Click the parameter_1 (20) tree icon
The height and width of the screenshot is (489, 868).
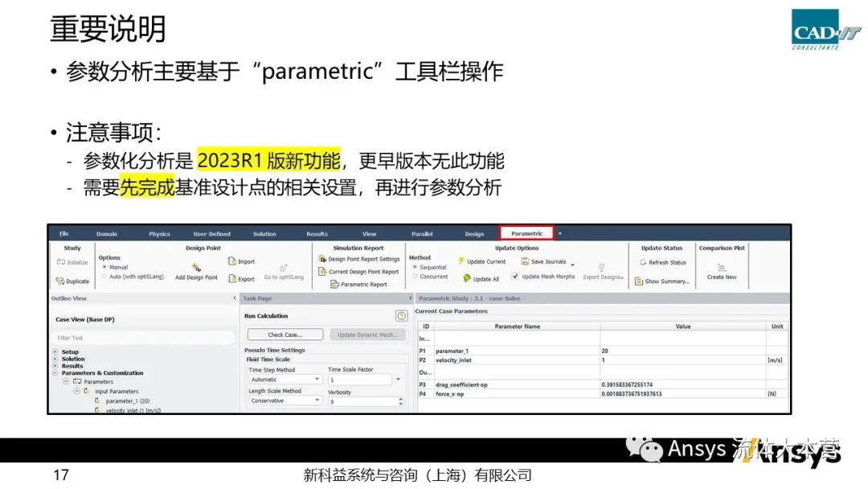[x=97, y=401]
